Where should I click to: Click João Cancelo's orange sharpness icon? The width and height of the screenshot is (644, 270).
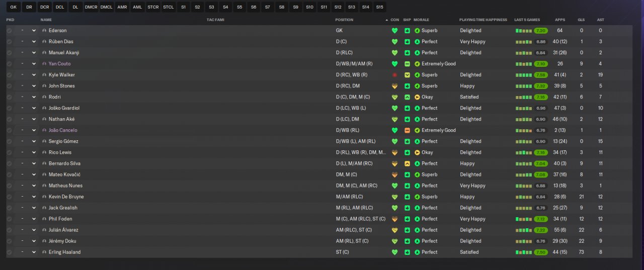point(407,130)
